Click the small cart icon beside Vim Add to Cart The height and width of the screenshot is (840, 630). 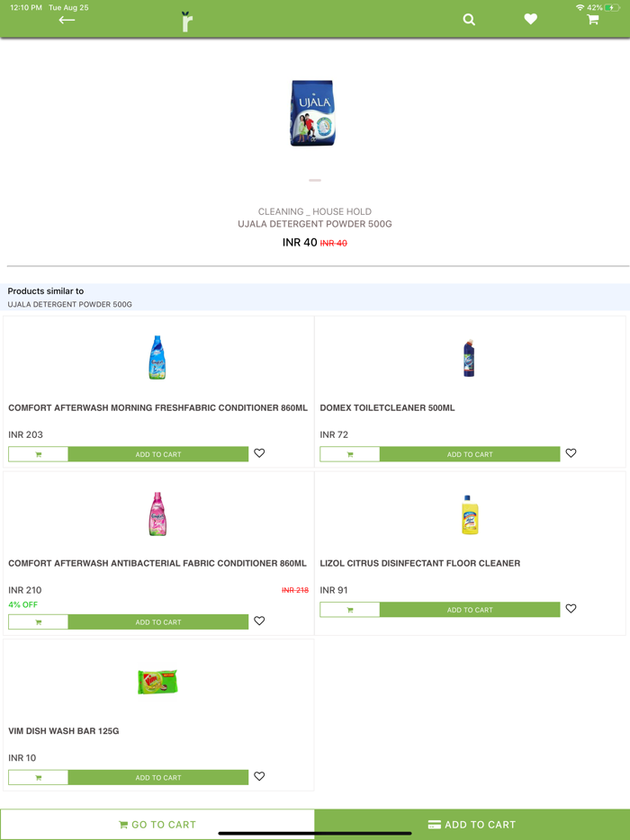tap(38, 776)
